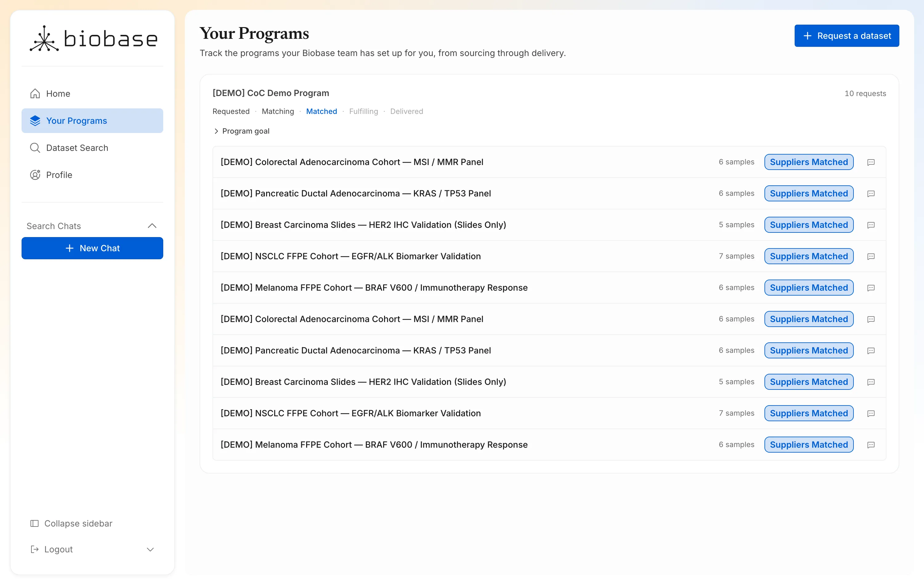Open comments for first NSCLC FFPE Cohort row
Screen dimensions: 924x585
coord(871,256)
